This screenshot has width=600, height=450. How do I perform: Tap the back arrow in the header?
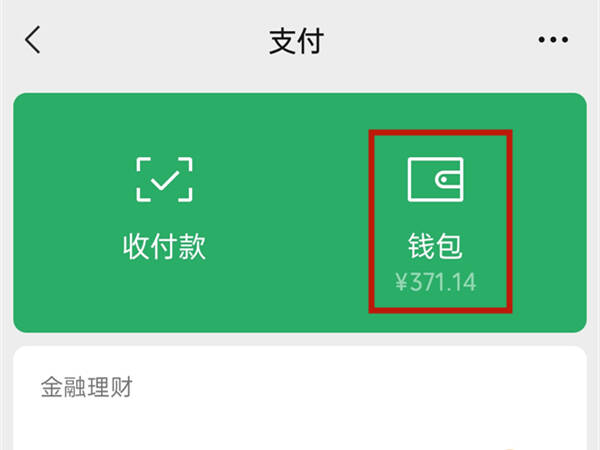pos(33,39)
